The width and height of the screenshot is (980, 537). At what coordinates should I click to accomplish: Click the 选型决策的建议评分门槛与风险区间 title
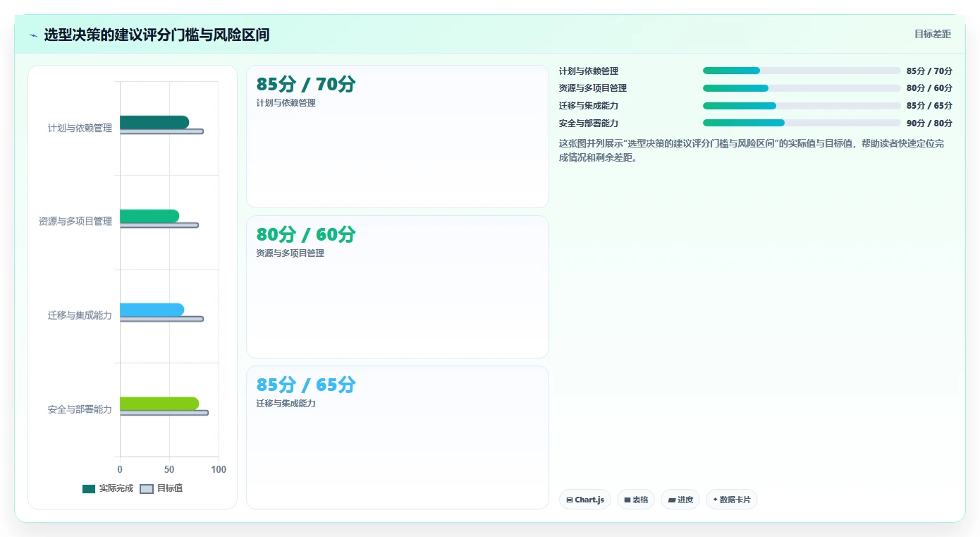[x=157, y=35]
